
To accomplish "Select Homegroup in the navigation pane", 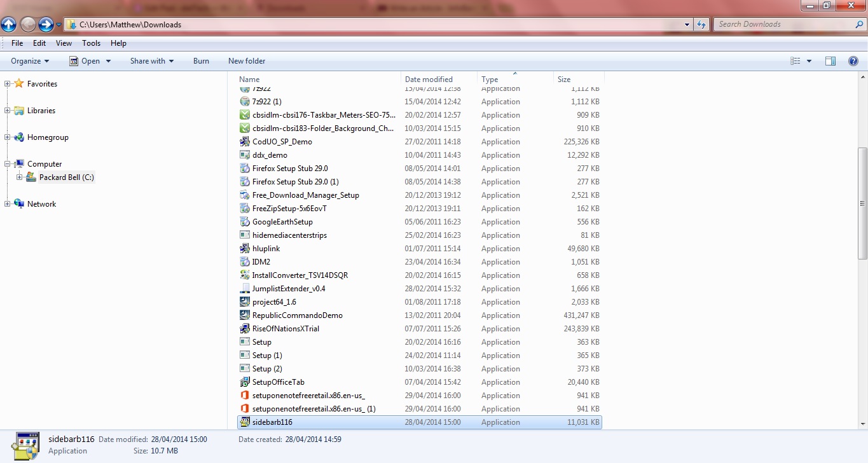I will [48, 137].
